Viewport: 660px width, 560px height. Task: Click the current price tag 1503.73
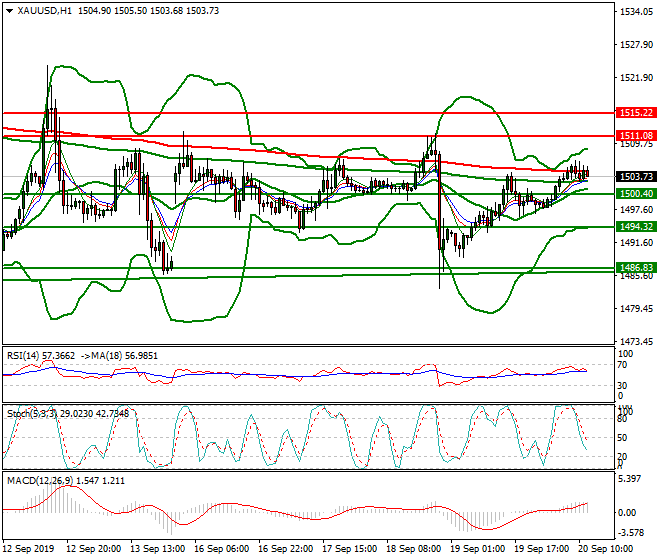[x=636, y=176]
